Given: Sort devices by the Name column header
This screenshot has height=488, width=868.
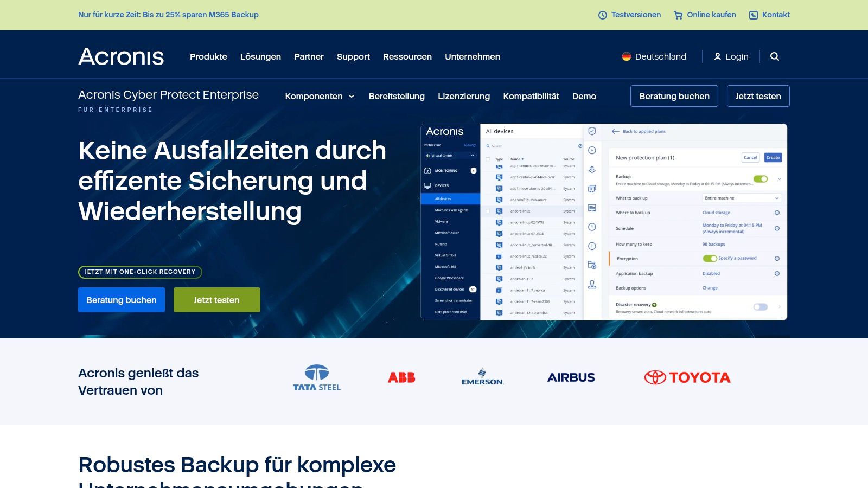Looking at the screenshot, I should pyautogui.click(x=517, y=159).
